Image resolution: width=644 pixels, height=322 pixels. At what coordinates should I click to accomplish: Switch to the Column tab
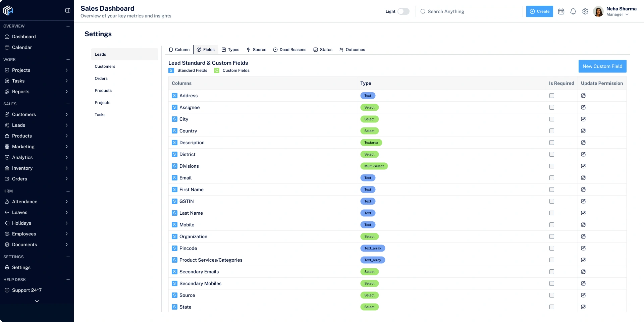(x=179, y=50)
